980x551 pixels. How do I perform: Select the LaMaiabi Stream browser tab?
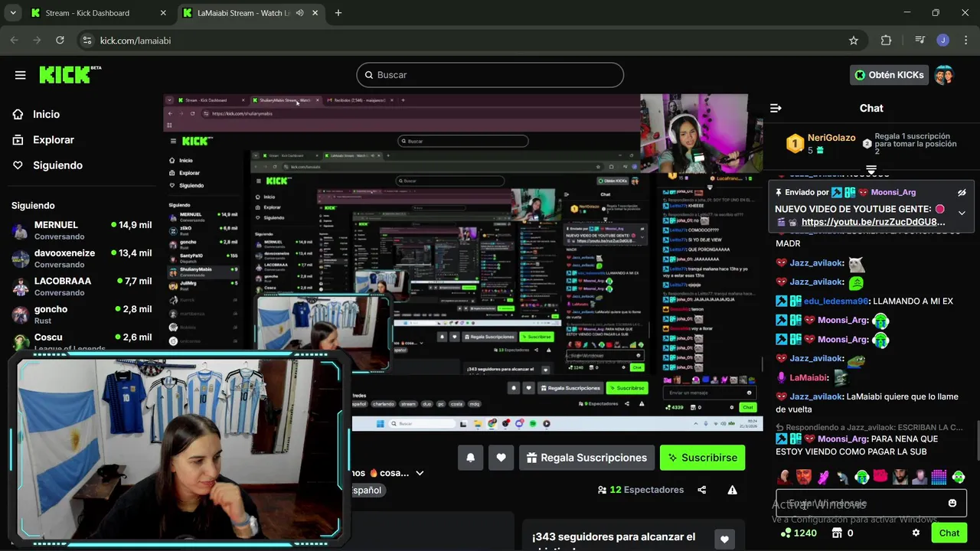point(243,13)
